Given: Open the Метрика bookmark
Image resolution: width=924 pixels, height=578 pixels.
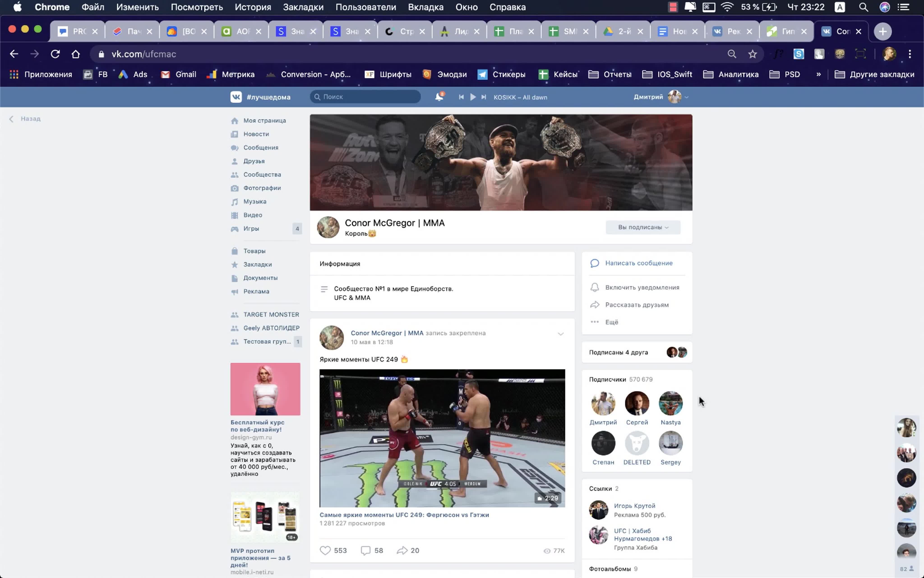Looking at the screenshot, I should coord(230,75).
